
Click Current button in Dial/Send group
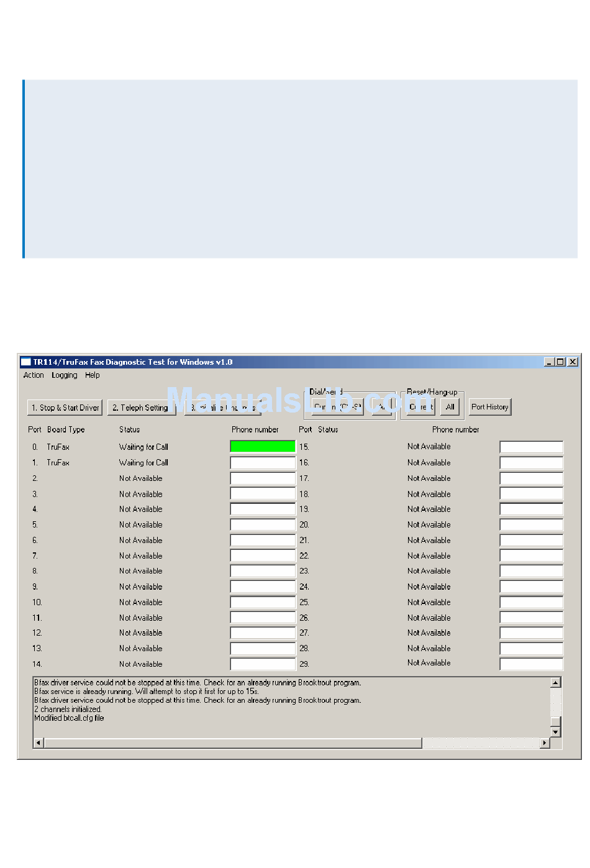[337, 407]
